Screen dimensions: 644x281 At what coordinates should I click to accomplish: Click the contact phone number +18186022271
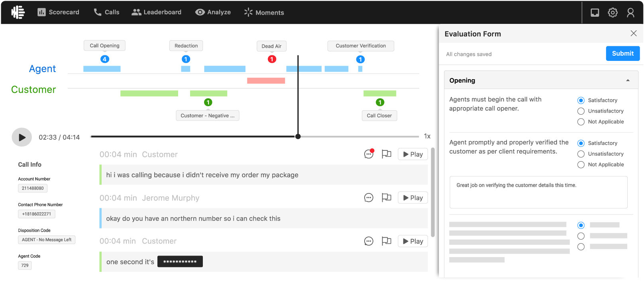(37, 214)
